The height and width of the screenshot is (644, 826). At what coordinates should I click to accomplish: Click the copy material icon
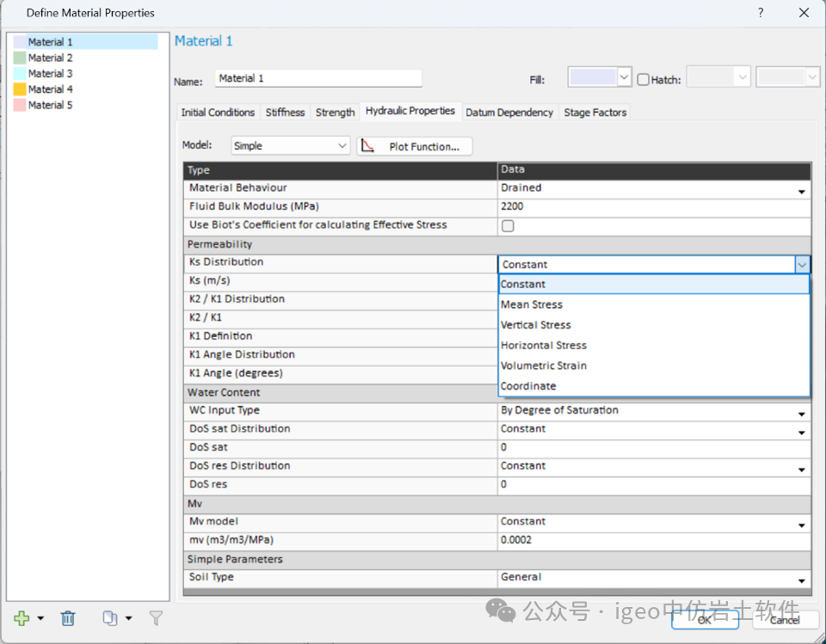coord(110,618)
